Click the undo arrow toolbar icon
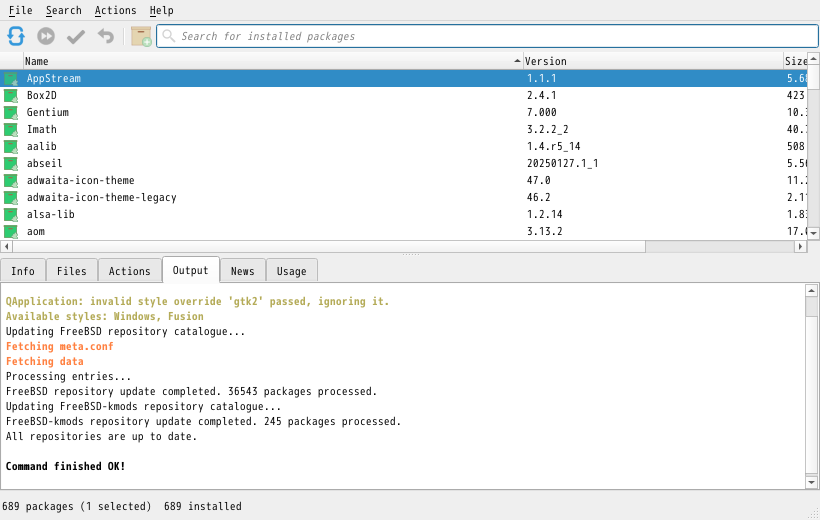Screen dimensions: 820x520 tap(106, 36)
